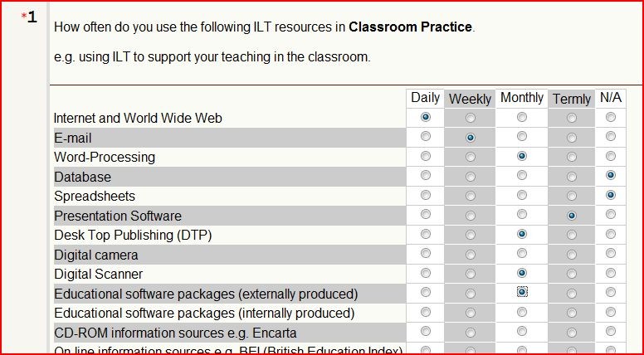This screenshot has height=355, width=644.
Task: Select Termly for E-mail row
Action: pyautogui.click(x=571, y=138)
